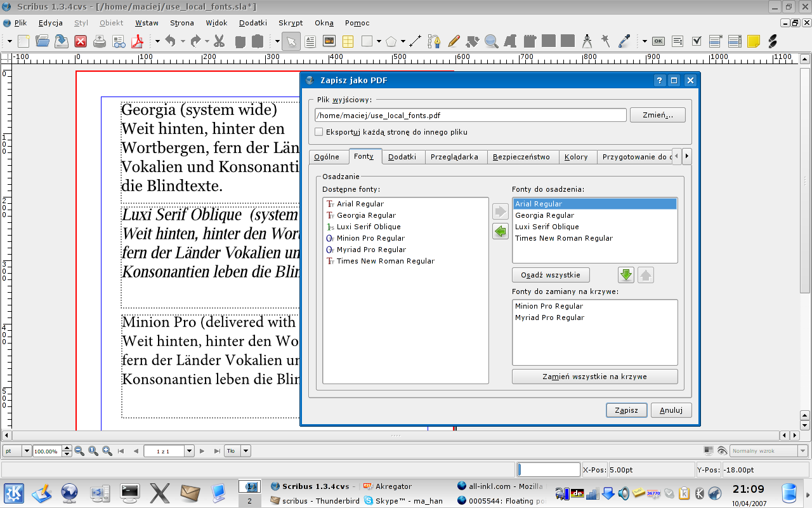The width and height of the screenshot is (812, 508).
Task: Enable Eksportuj każdą stronę do innego pliku
Action: point(320,132)
